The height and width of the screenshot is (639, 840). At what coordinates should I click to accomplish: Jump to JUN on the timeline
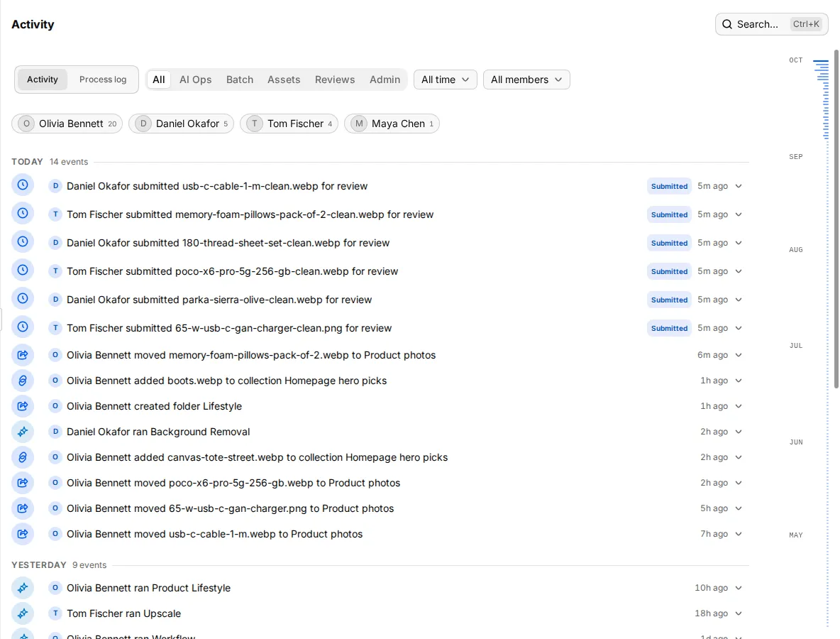click(x=796, y=442)
